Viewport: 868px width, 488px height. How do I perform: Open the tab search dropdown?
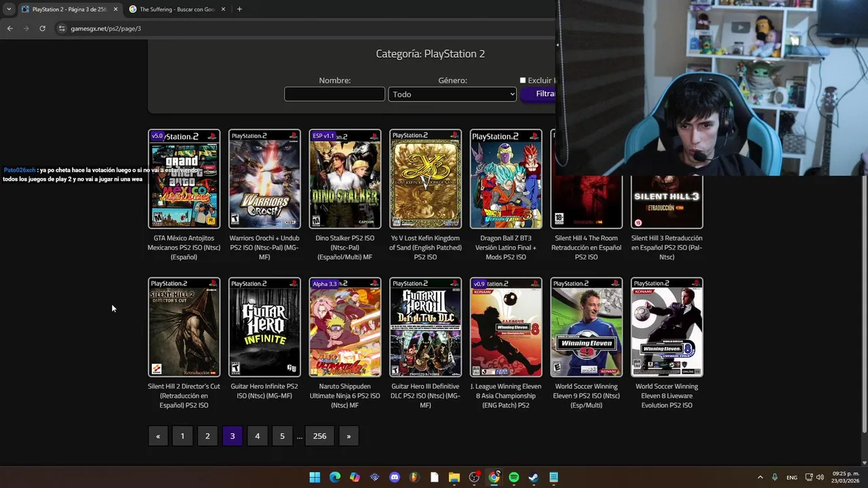(x=8, y=9)
